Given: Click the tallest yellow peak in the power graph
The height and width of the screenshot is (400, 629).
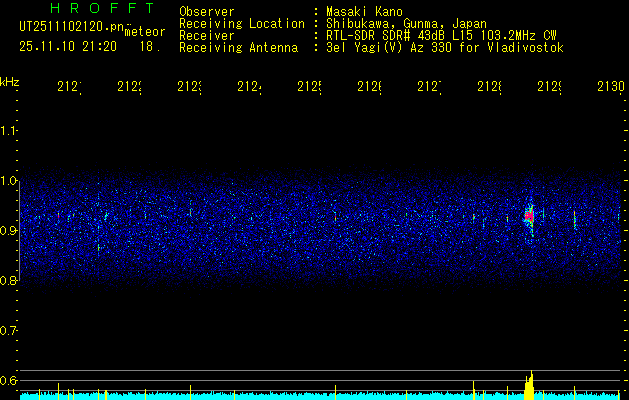Looking at the screenshot, I should point(530,385).
